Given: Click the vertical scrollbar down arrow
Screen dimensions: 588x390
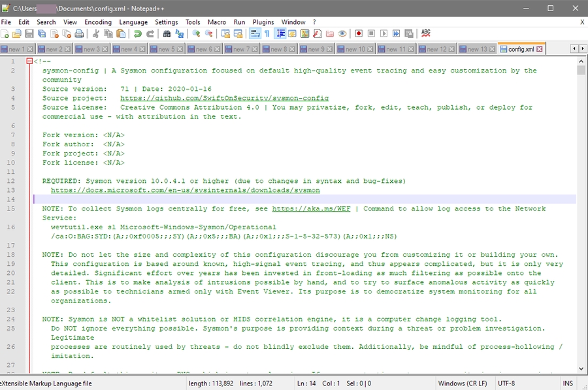Looking at the screenshot, I should 581,368.
